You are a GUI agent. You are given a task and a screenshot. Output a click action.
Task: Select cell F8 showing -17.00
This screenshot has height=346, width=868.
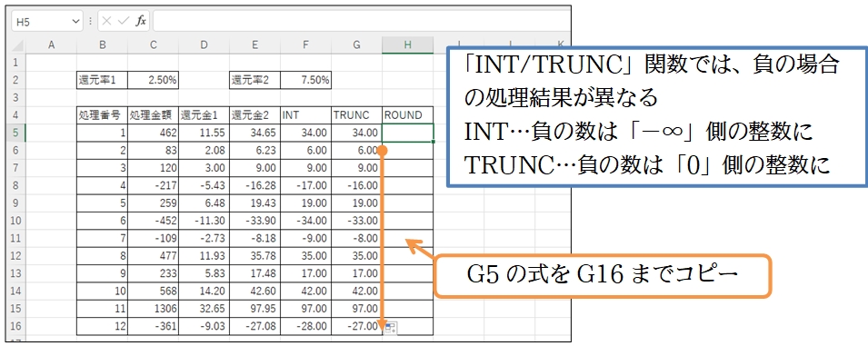(x=305, y=185)
